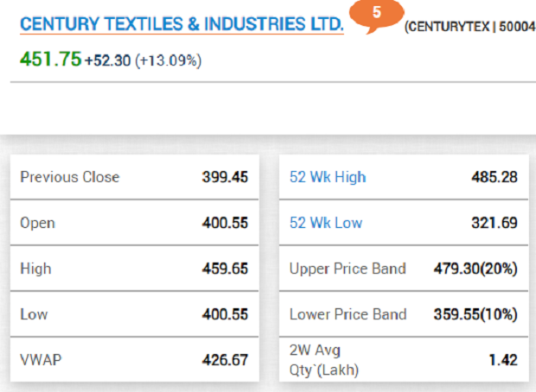This screenshot has height=392, width=536.
Task: Select the High price row
Action: (134, 269)
